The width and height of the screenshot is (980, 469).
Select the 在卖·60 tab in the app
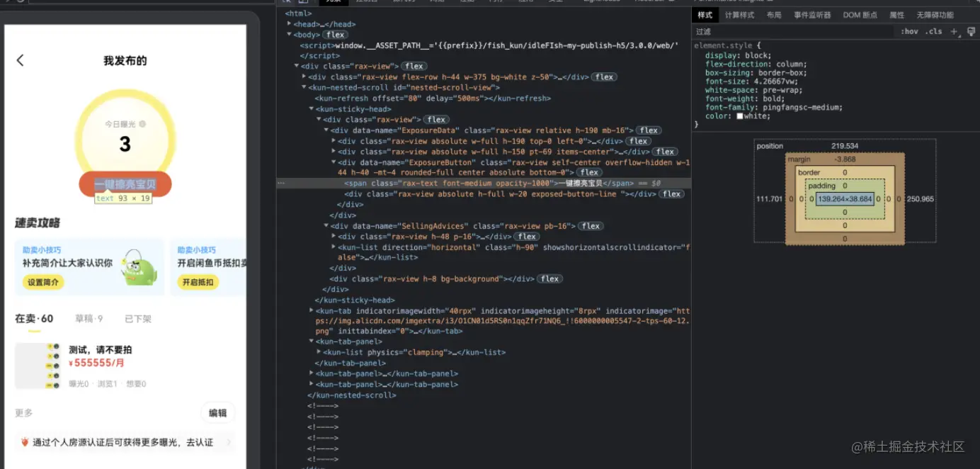tap(34, 319)
